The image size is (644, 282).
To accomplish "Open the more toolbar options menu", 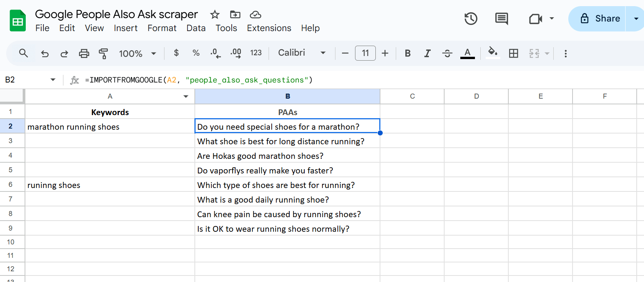I will tap(566, 53).
